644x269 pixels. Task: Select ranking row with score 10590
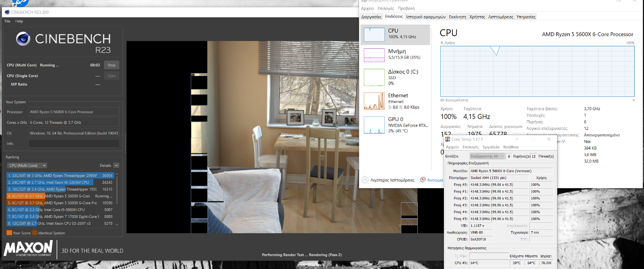tap(60, 203)
